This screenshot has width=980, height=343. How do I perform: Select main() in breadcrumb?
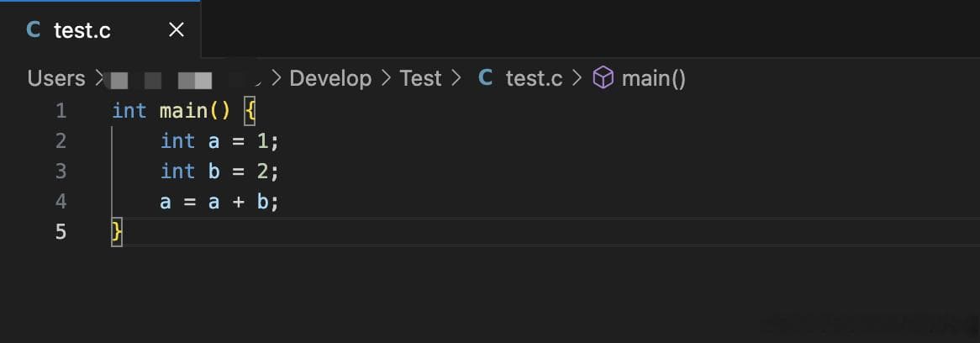pos(653,79)
